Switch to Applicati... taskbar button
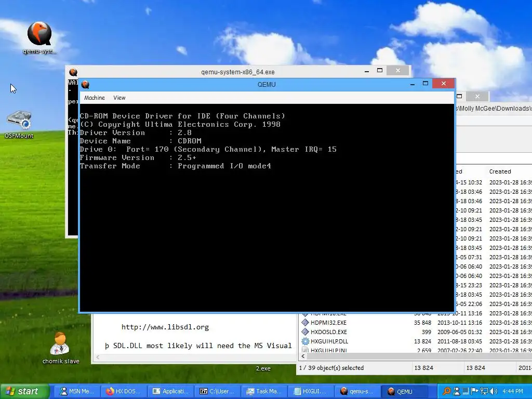 (171, 391)
